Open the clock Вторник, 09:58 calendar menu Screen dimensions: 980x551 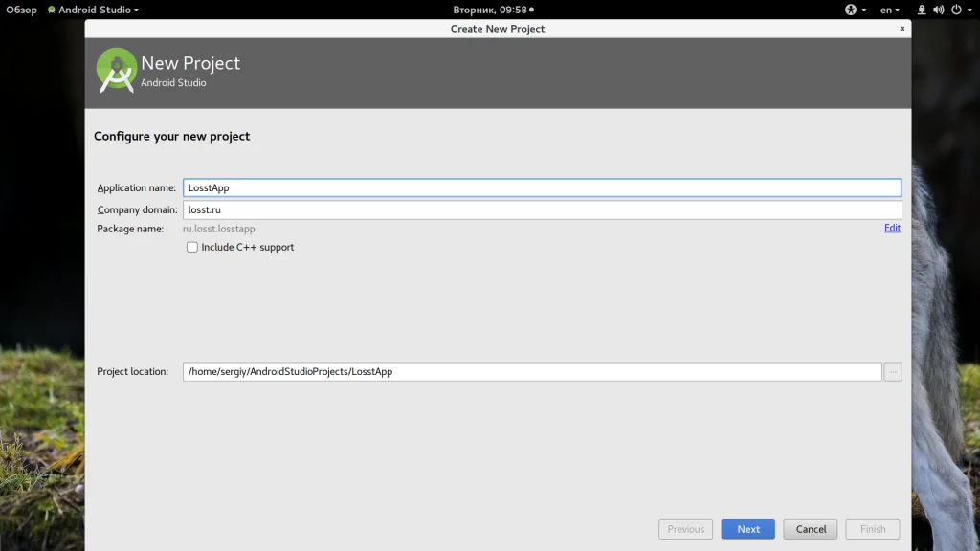pos(493,10)
